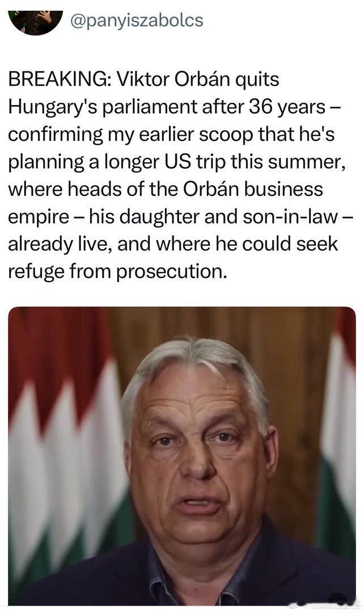Click the 'refuge from prosecution' final line
Screen dimensions: 364x613
pos(117,271)
